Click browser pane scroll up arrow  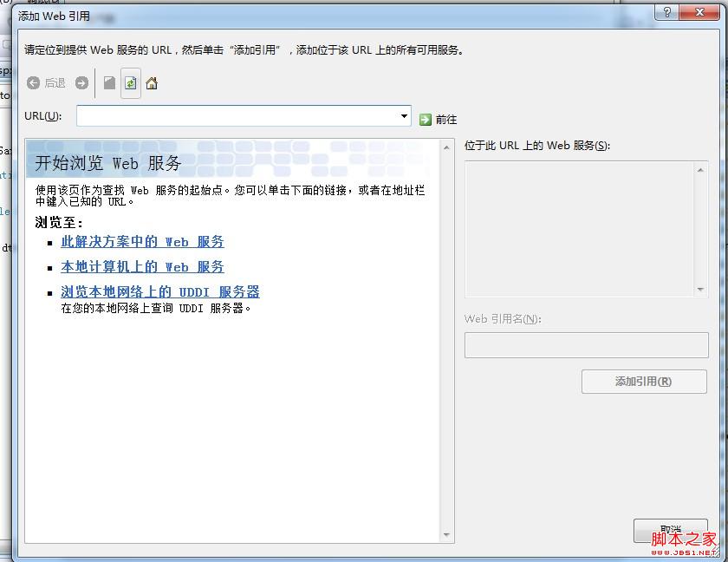(447, 147)
